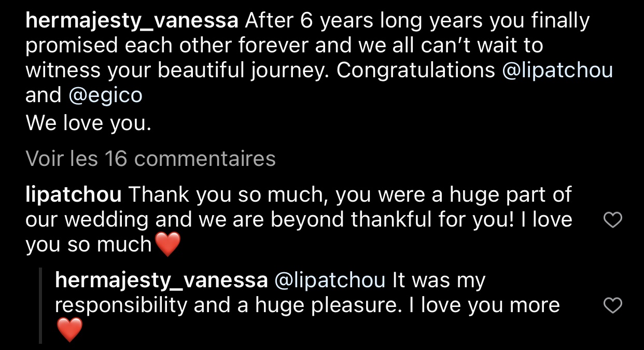Viewport: 644px width, 350px height.
Task: Tap "promised each other forever" caption line
Action: pos(167,46)
